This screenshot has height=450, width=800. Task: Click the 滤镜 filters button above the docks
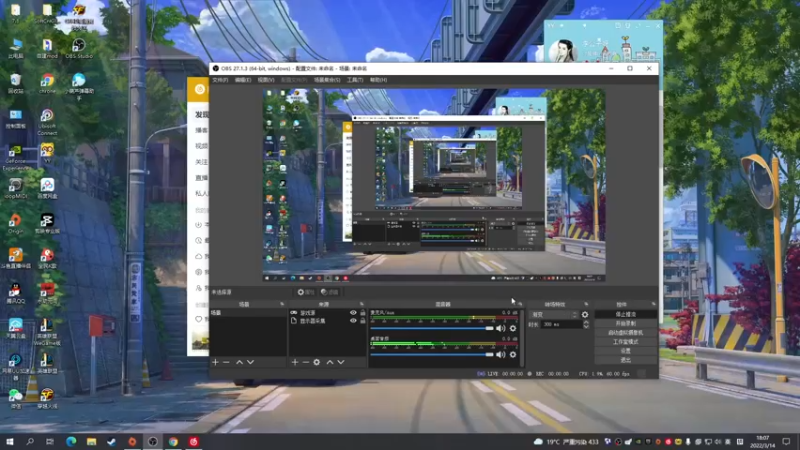330,292
